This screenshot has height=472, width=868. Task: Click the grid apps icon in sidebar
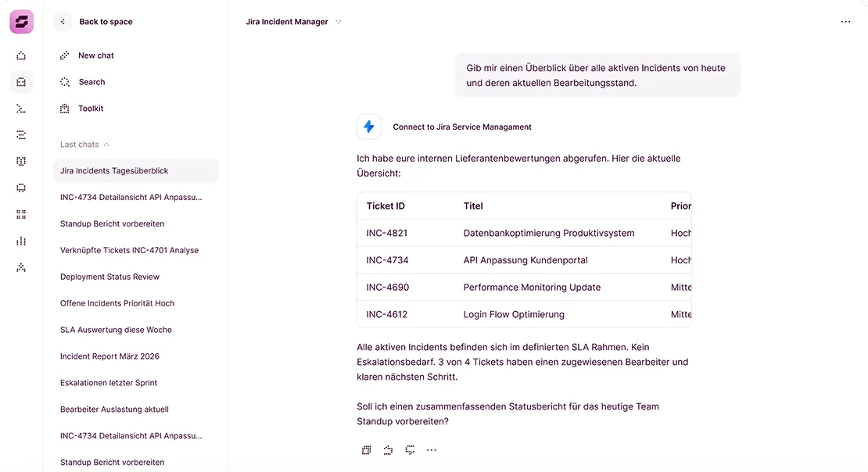click(x=21, y=215)
